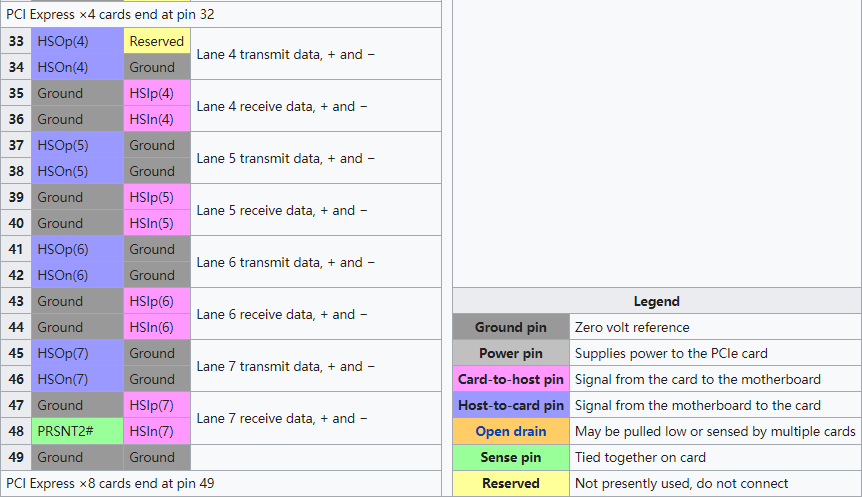Click 'Supplies power to the PCIe card' text
The height and width of the screenshot is (497, 862).
point(671,353)
